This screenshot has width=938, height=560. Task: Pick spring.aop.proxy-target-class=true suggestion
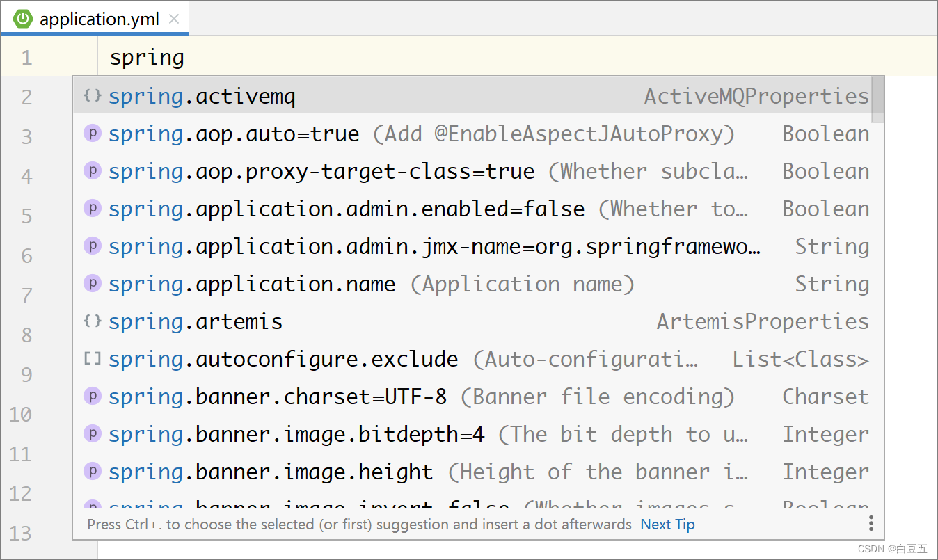point(473,170)
